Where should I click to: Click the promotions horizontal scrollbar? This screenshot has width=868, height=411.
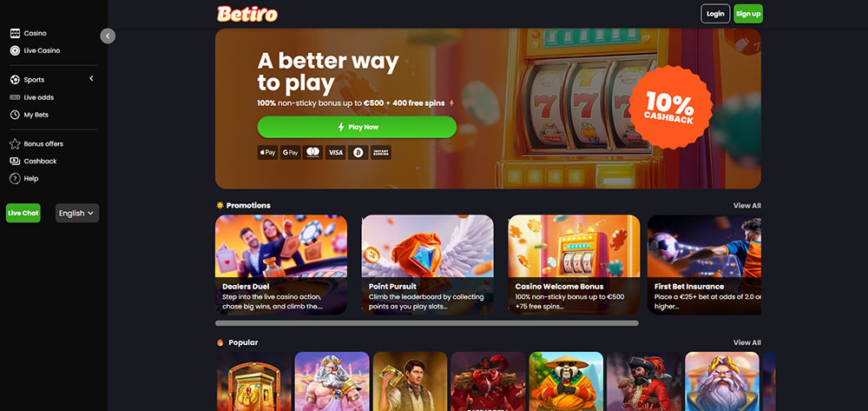coord(427,323)
